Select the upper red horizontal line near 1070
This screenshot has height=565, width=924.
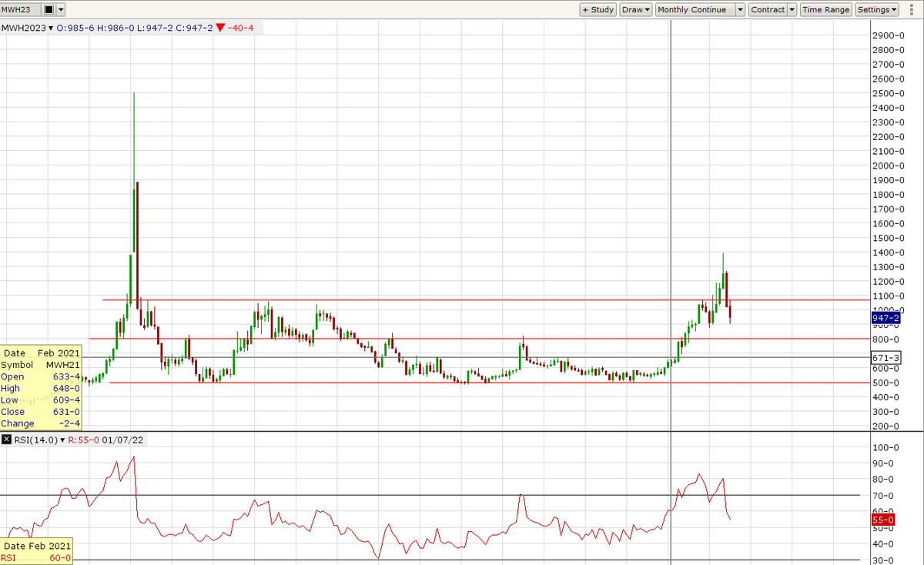(x=485, y=300)
